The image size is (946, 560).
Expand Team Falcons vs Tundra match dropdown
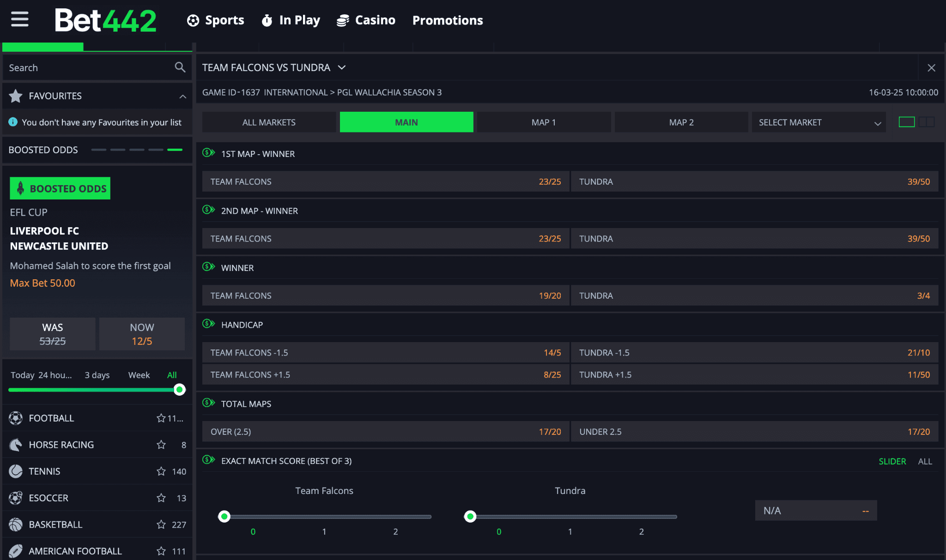342,67
